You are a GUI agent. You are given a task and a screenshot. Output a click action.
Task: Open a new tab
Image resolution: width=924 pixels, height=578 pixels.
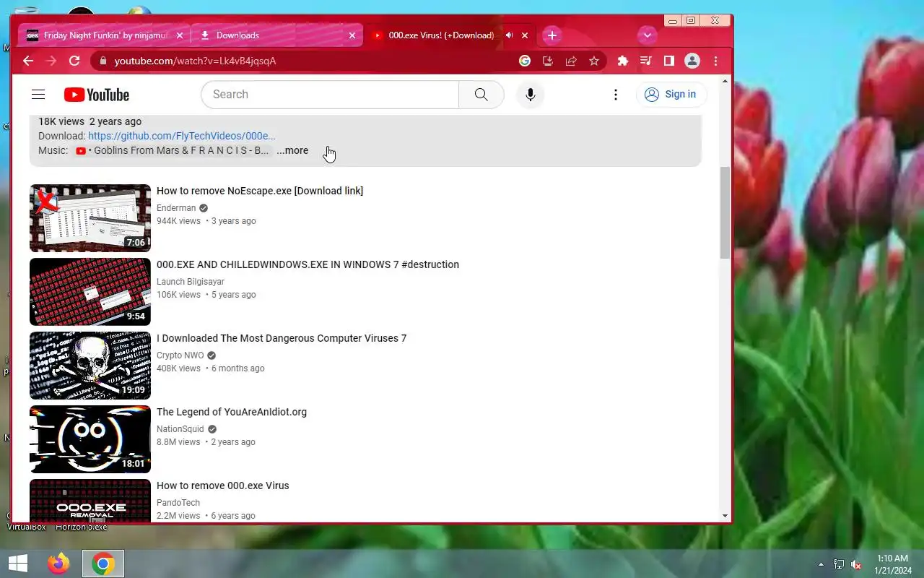coord(552,35)
